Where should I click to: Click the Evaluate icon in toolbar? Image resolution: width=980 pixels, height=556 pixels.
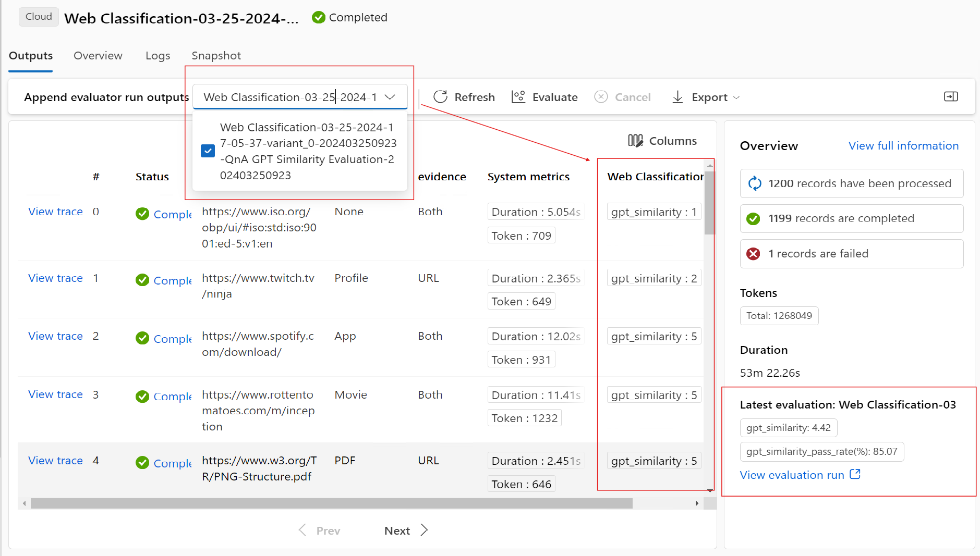(518, 97)
